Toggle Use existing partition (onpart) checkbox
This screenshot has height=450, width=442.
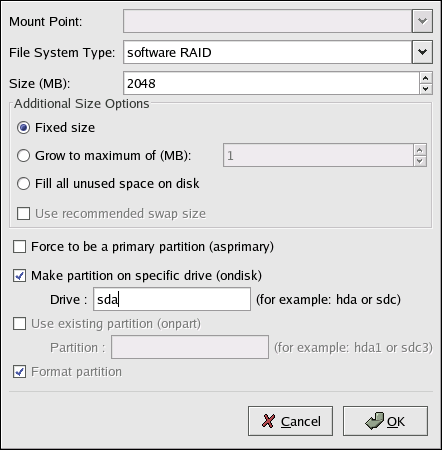pyautogui.click(x=19, y=324)
